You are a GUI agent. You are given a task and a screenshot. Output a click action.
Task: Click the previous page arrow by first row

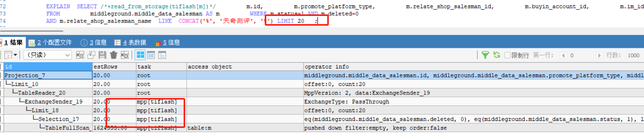coord(563,55)
